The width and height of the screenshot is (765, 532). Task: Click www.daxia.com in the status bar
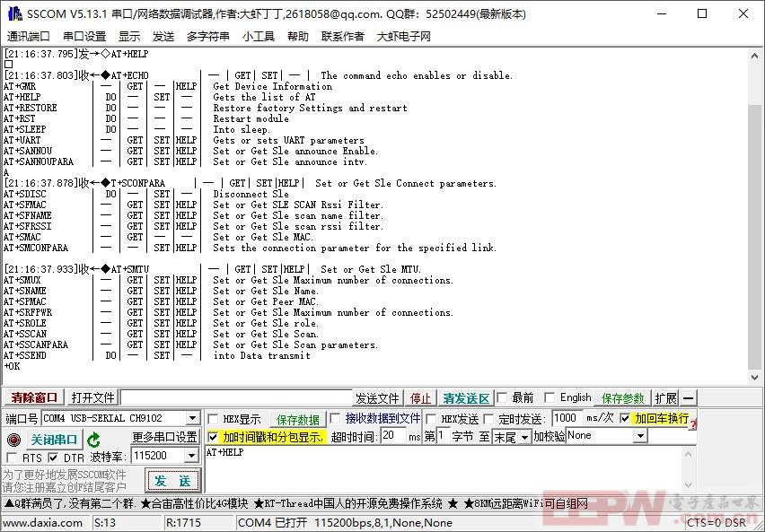click(x=43, y=523)
